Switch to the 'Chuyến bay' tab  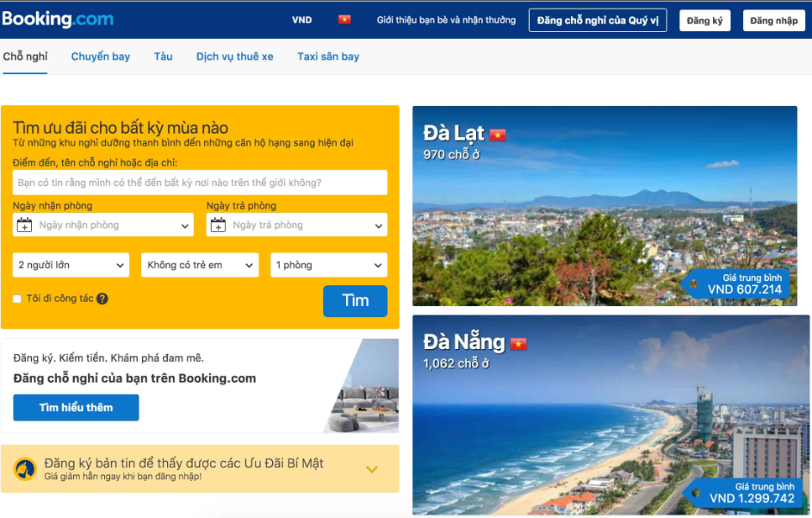click(101, 57)
